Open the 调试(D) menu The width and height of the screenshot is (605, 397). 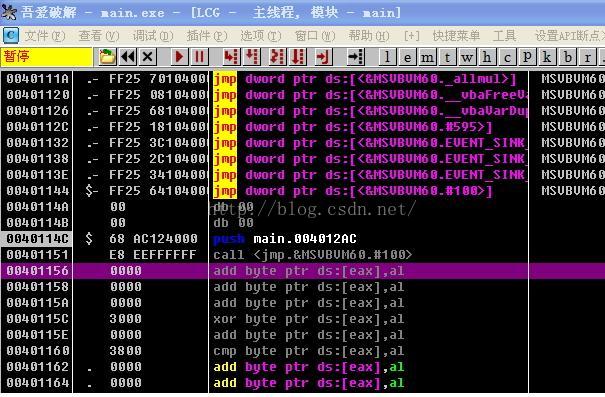point(153,36)
